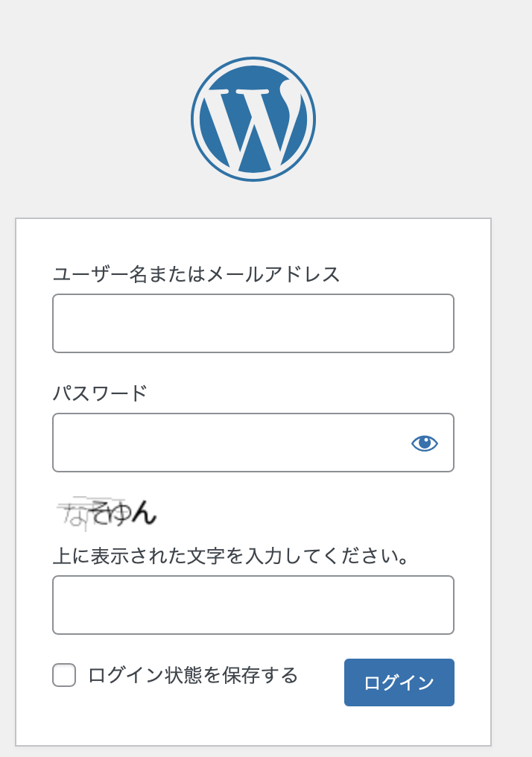
Task: Enable the ログイン状態を保存する checkbox
Action: coord(64,675)
